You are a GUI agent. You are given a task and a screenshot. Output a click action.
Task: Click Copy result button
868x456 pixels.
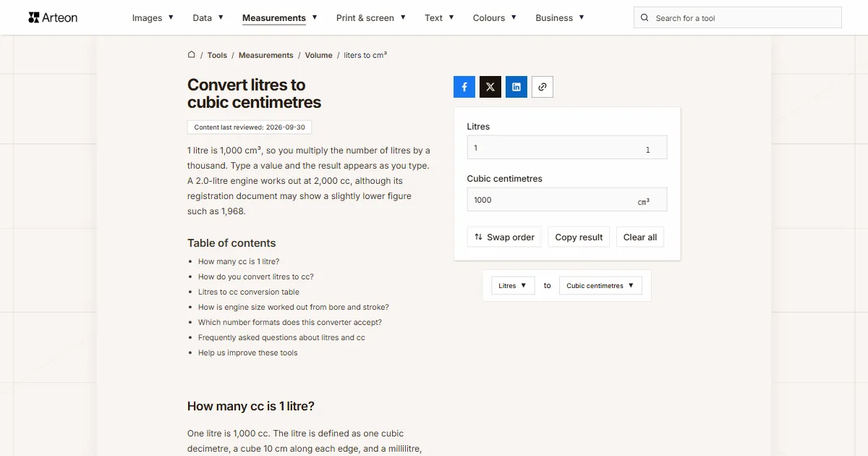tap(579, 237)
